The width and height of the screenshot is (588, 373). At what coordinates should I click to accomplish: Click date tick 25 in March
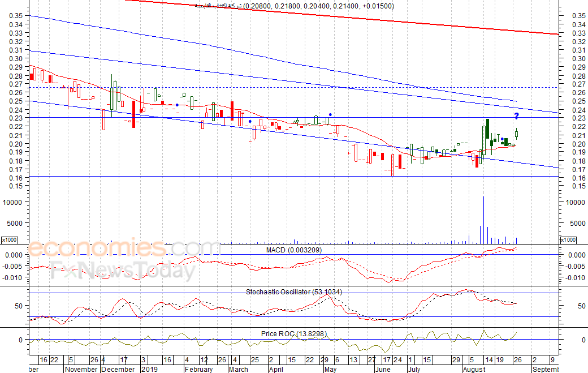pos(254,360)
